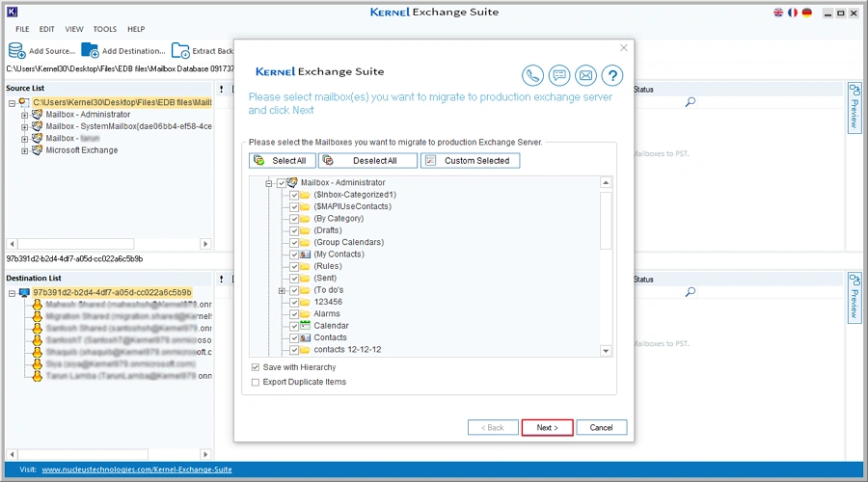Collapse the Mailbox - Administrator tree in dialog
Image resolution: width=868 pixels, height=482 pixels.
269,183
